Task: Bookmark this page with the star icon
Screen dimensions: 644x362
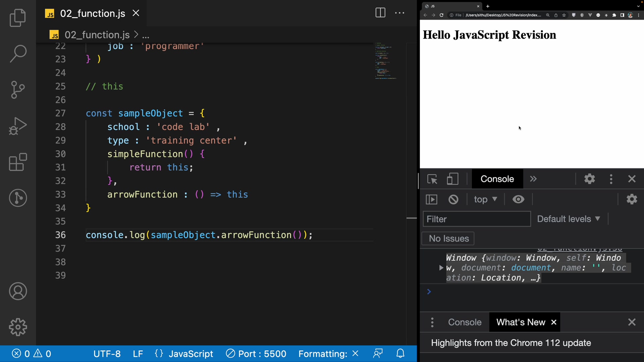Action: [x=564, y=15]
